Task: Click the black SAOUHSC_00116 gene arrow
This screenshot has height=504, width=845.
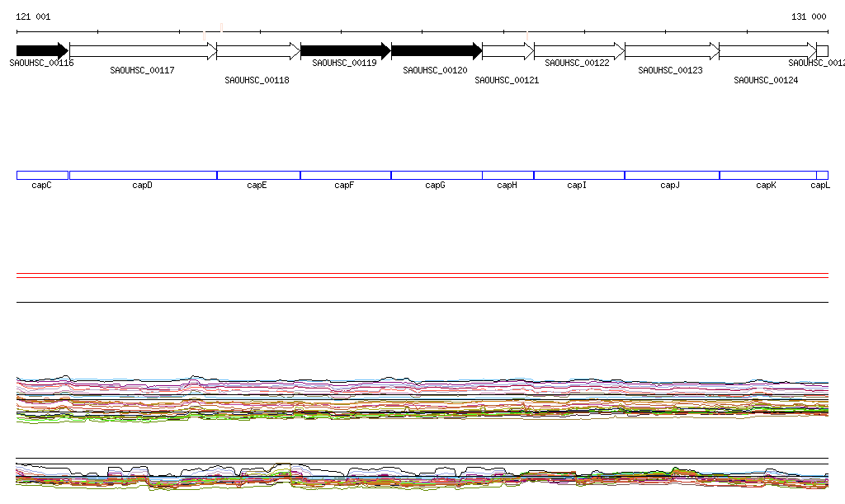Action: [41, 51]
